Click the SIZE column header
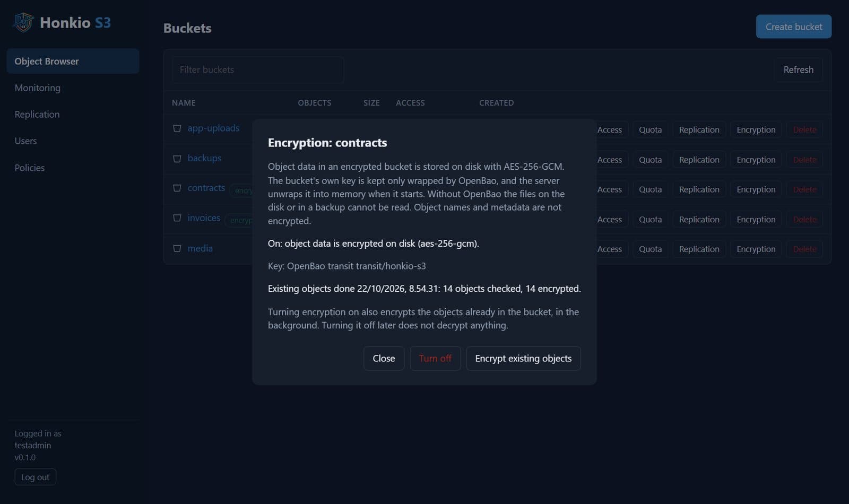Image resolution: width=849 pixels, height=504 pixels. 371,103
